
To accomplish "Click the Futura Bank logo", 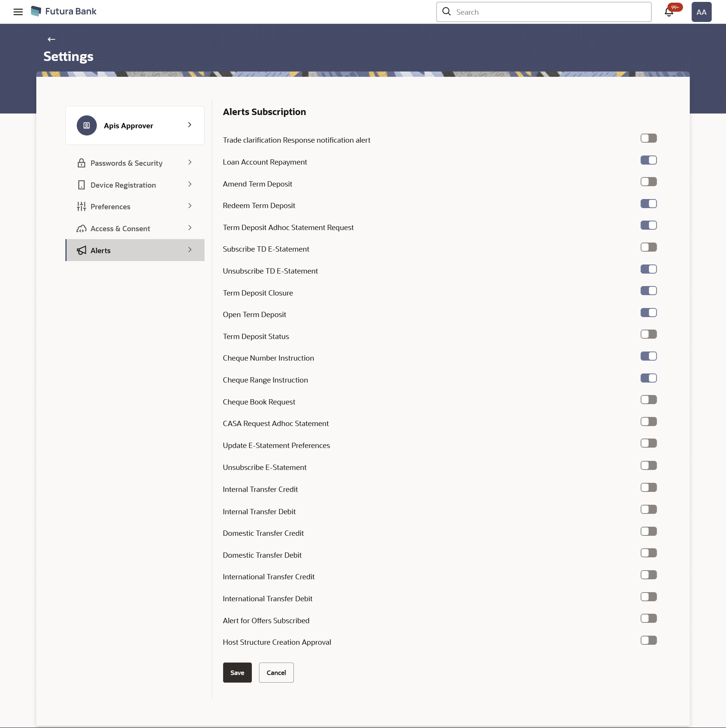I will (x=36, y=11).
